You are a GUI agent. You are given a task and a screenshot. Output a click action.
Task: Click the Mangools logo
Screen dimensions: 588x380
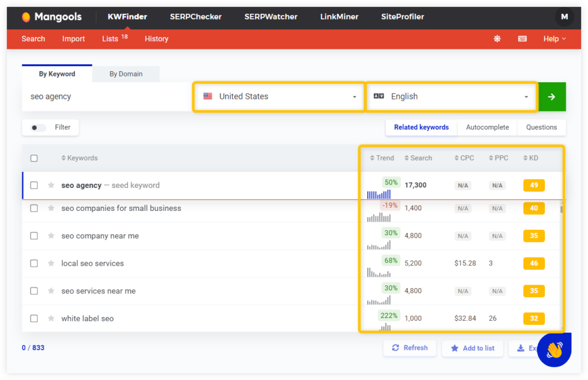pos(52,17)
